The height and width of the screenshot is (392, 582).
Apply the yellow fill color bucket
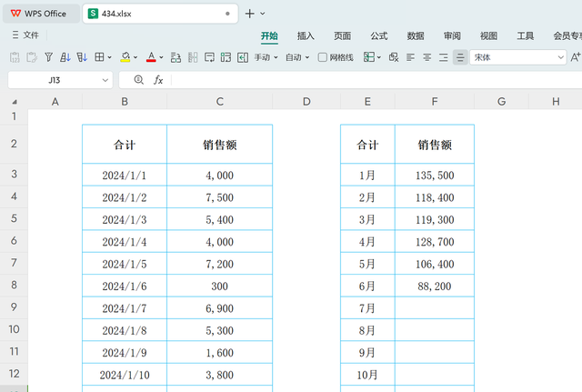tap(125, 57)
